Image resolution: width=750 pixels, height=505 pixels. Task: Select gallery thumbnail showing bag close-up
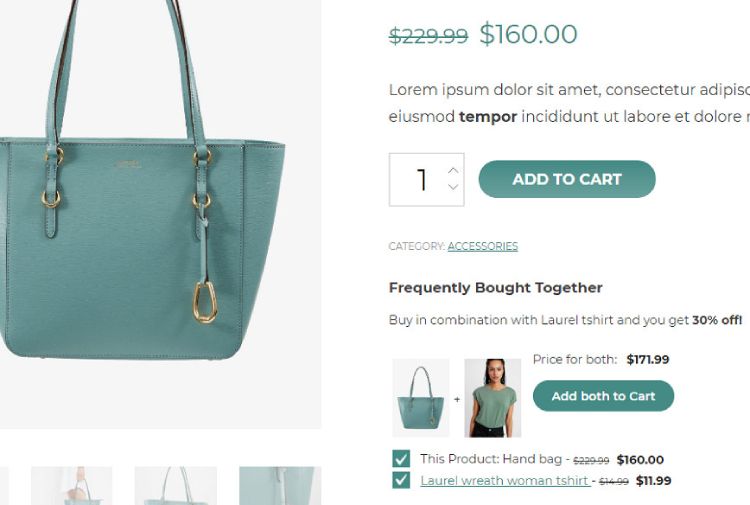[279, 486]
